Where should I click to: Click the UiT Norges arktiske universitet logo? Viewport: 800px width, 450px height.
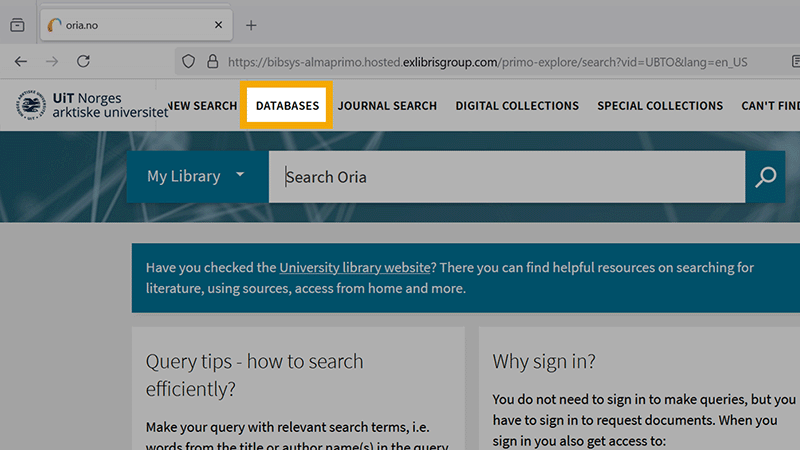[x=92, y=105]
